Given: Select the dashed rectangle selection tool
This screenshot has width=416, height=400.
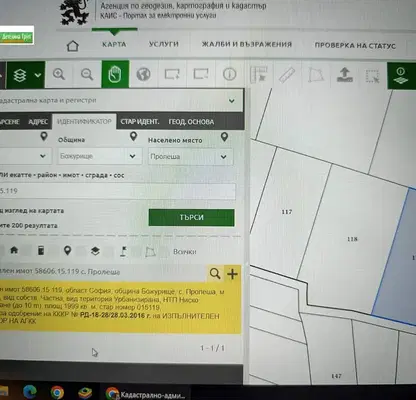Looking at the screenshot, I should 372,76.
